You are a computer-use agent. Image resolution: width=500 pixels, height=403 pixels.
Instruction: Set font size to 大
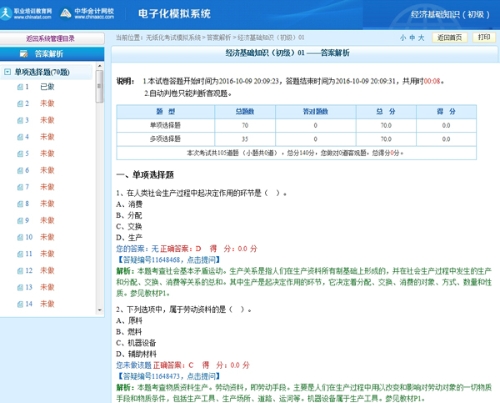pyautogui.click(x=421, y=38)
